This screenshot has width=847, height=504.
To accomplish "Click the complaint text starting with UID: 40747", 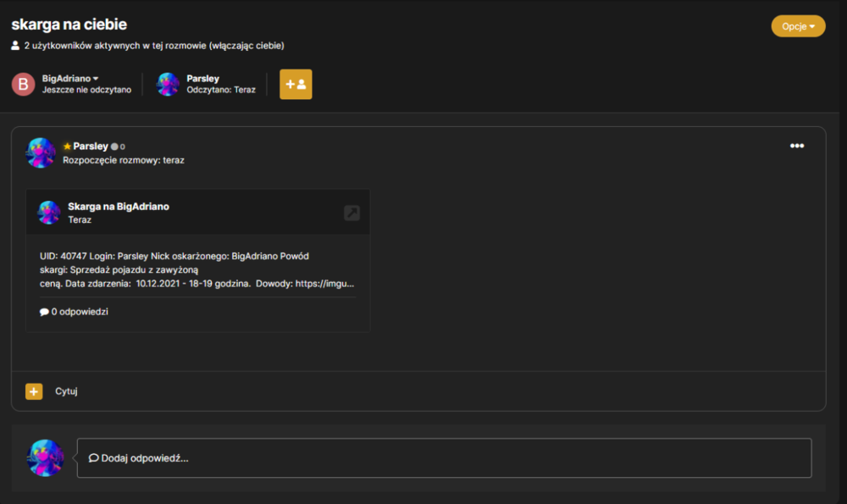I will (x=197, y=269).
